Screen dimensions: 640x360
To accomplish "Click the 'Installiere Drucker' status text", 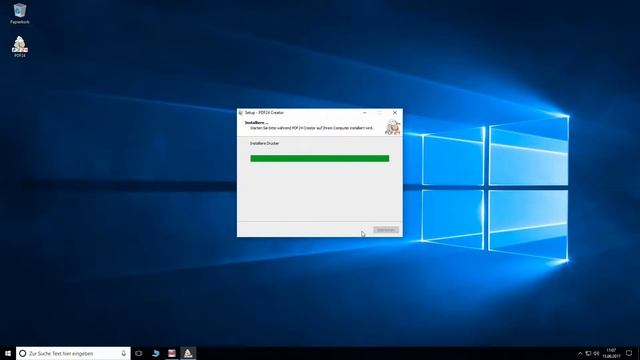I will coord(264,143).
